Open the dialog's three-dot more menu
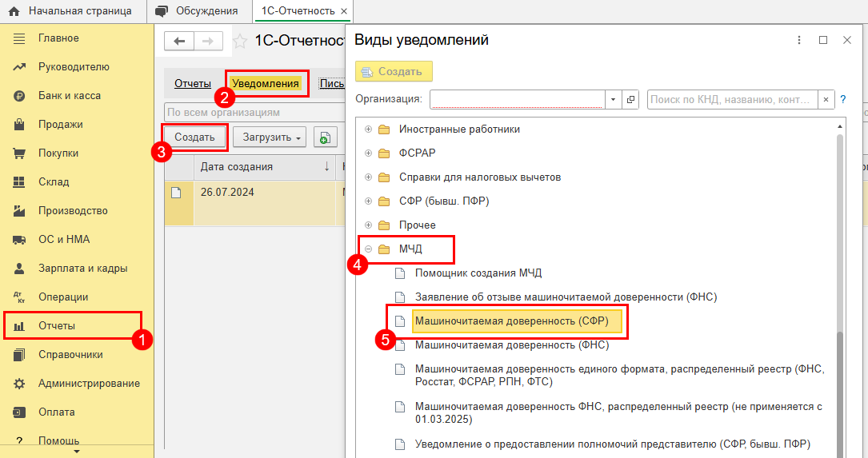 799,40
